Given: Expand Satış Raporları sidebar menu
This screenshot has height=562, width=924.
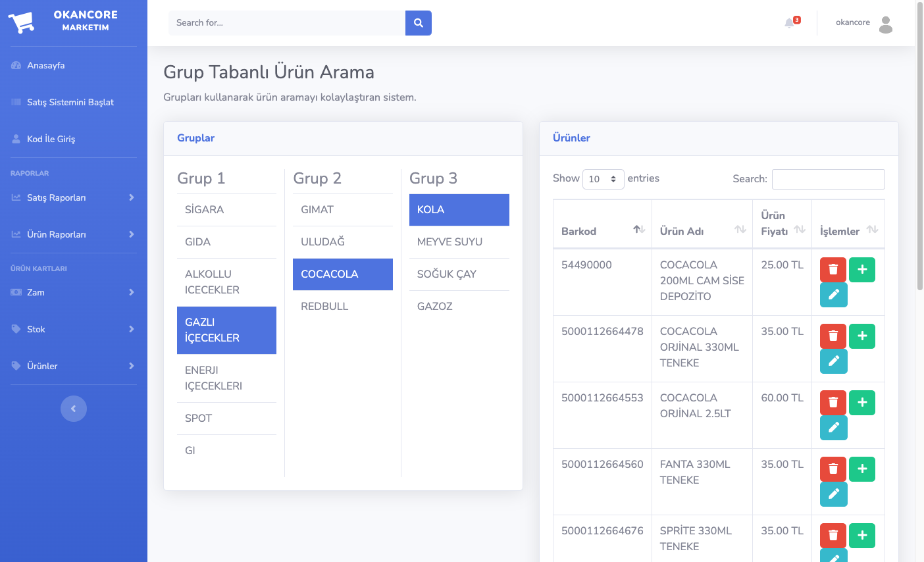Looking at the screenshot, I should pyautogui.click(x=74, y=197).
